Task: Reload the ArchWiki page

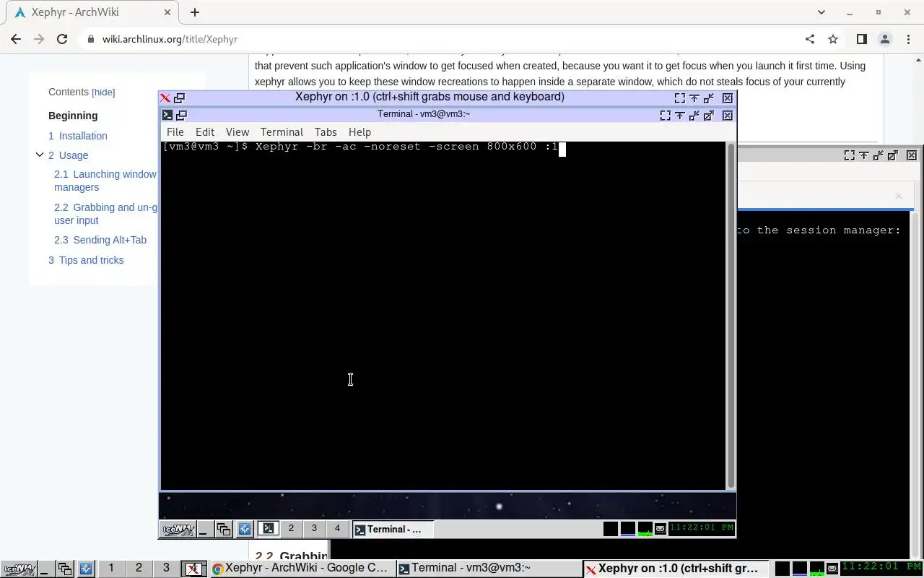Action: click(x=62, y=39)
